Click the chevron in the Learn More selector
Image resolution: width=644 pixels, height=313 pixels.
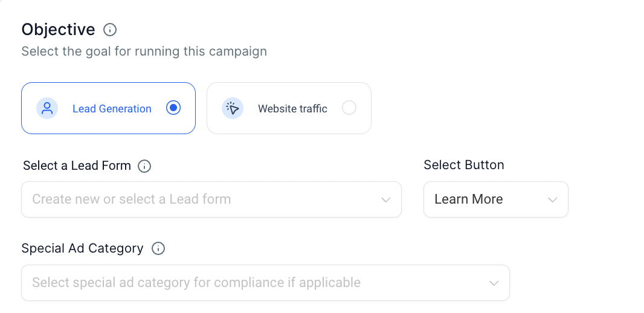pos(552,200)
